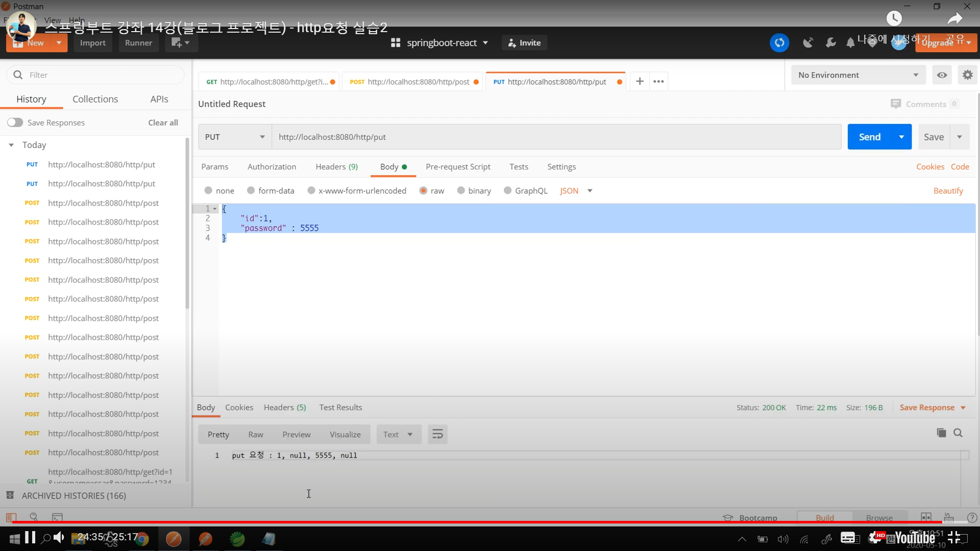Switch to the Collections sidebar tab

pos(95,99)
